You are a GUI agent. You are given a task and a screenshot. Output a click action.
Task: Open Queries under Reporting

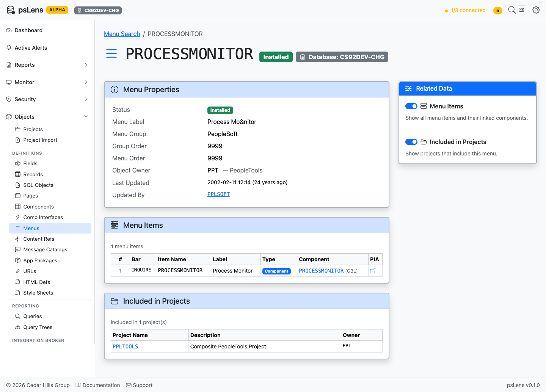pyautogui.click(x=50, y=316)
